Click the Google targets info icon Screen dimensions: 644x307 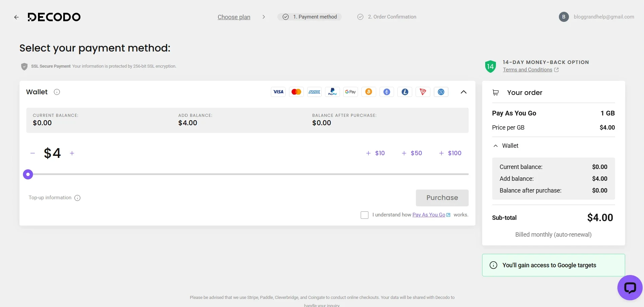[x=493, y=265]
